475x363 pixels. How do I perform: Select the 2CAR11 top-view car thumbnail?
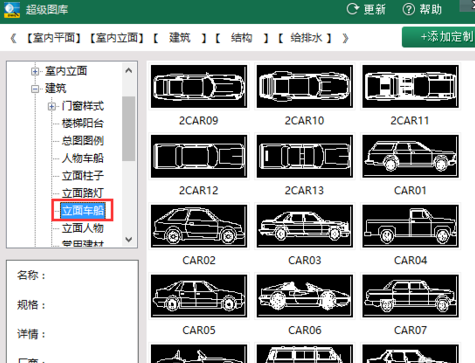click(x=411, y=86)
